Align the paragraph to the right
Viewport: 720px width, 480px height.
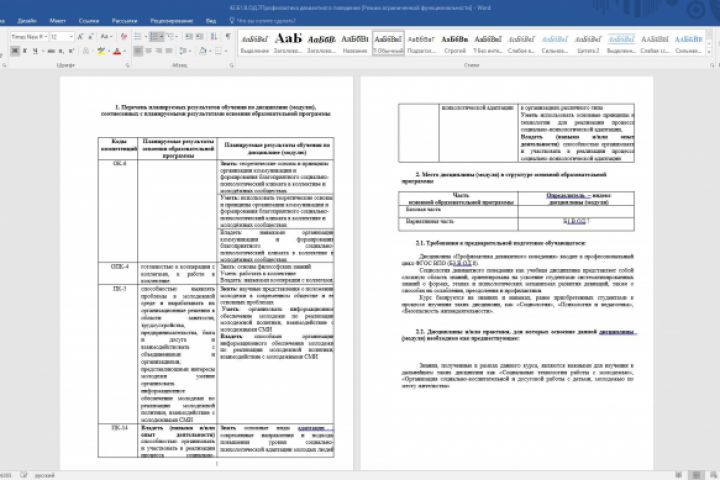click(x=158, y=51)
